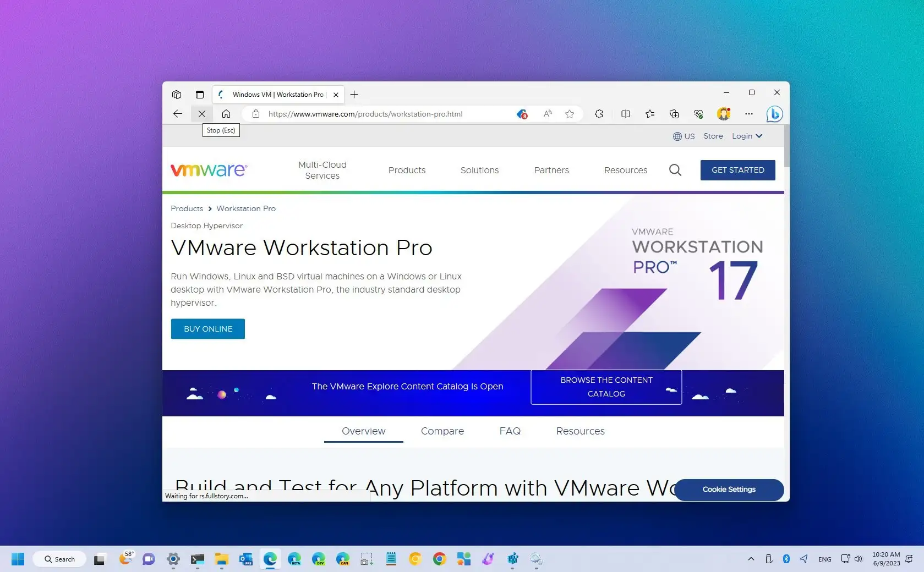Screen dimensions: 924x572
Task: Open Snipping Tool from the taskbar
Action: (367, 559)
